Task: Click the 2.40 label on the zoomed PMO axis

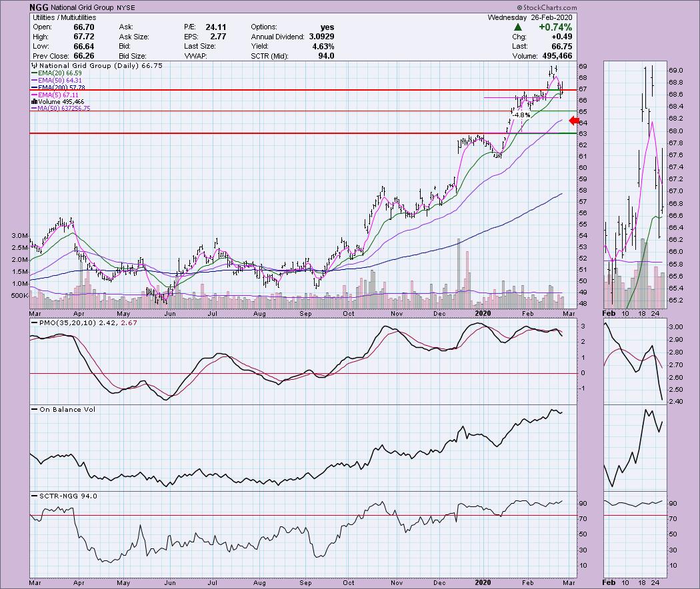Action: coord(675,402)
